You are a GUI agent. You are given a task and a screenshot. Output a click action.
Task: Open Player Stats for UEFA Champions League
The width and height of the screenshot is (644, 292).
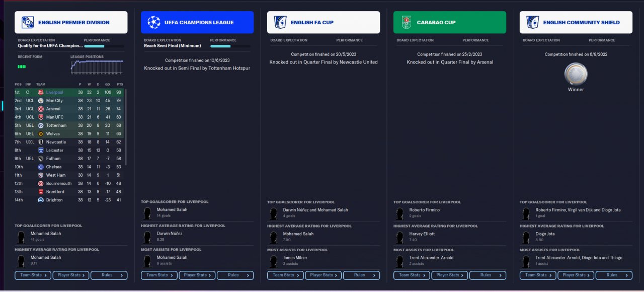197,275
